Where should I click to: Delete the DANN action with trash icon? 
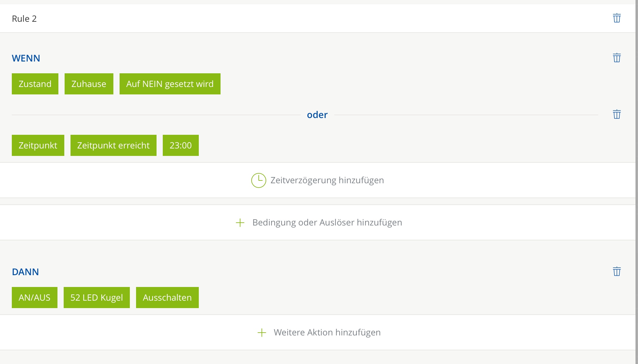click(x=617, y=271)
